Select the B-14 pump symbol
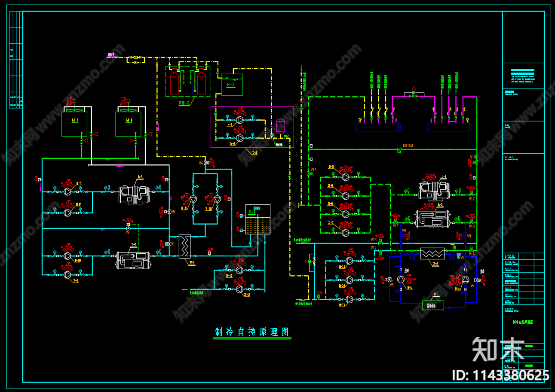The height and width of the screenshot is (392, 555). (x=350, y=280)
